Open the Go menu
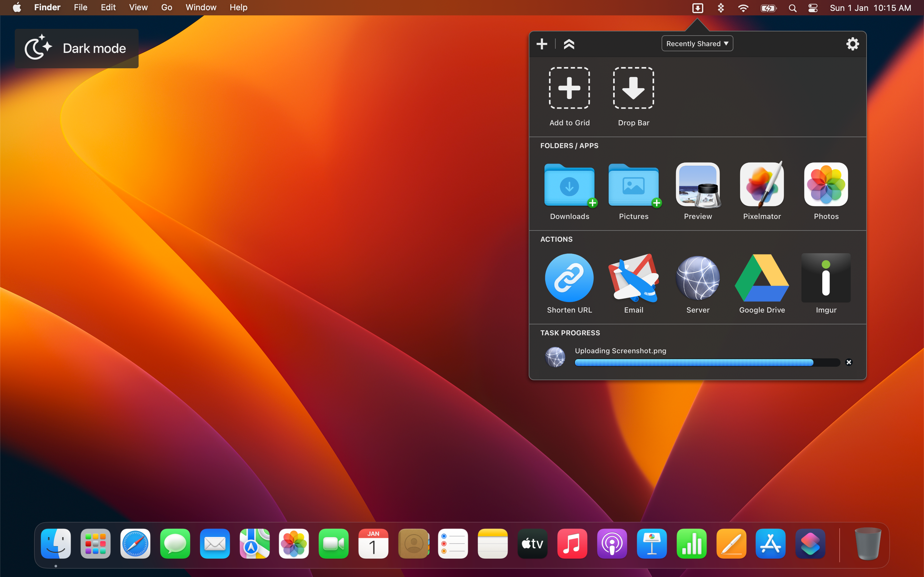924x577 pixels. 166,7
